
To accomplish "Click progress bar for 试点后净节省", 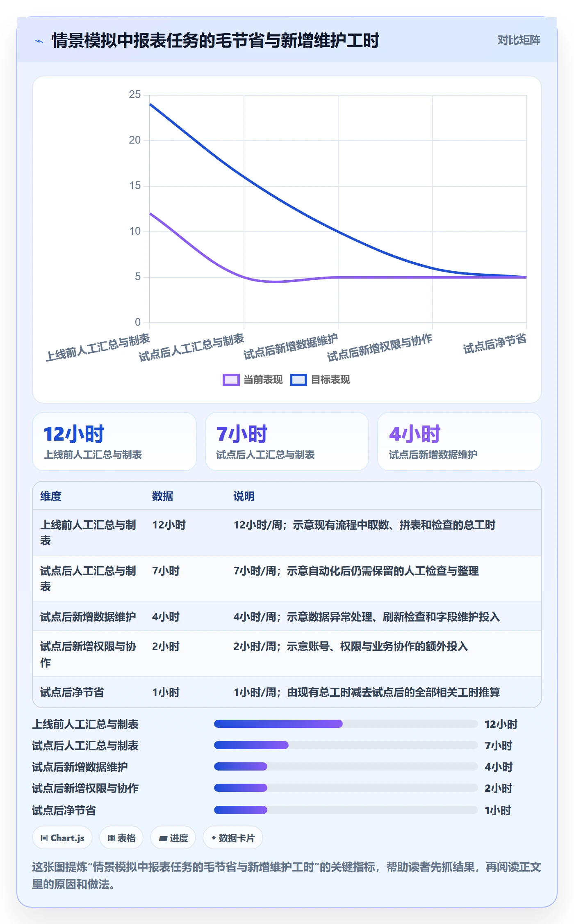I will (346, 810).
